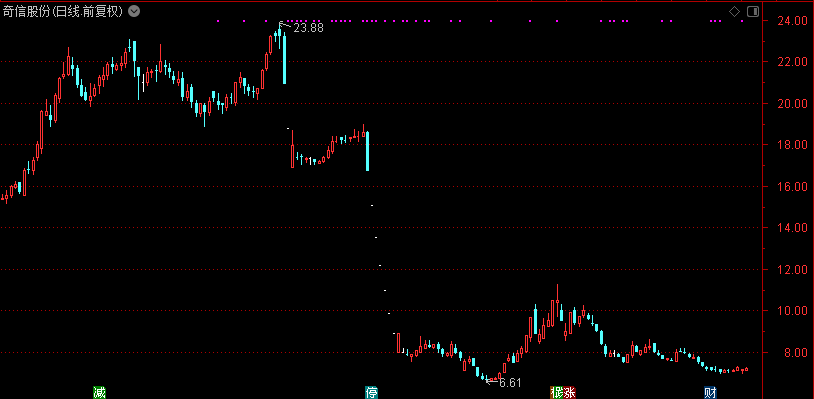Viewport: 814px width, 399px height.
Task: Click the 12.00 price axis label
Action: 792,269
